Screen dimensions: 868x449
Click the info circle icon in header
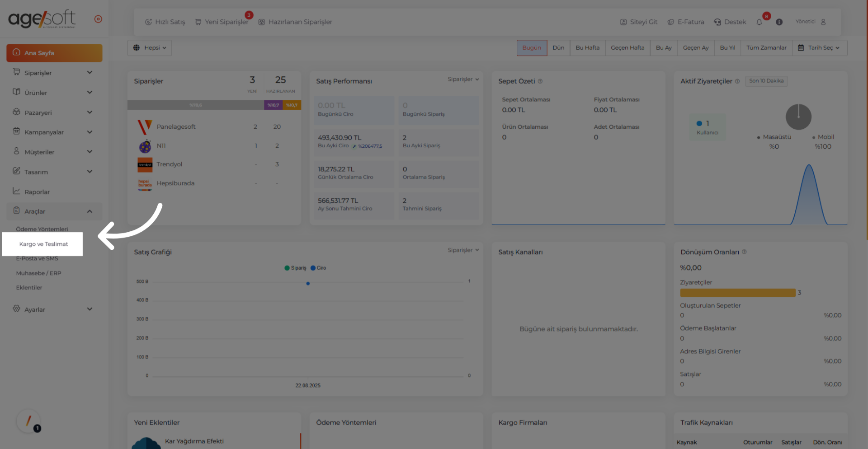click(x=779, y=22)
